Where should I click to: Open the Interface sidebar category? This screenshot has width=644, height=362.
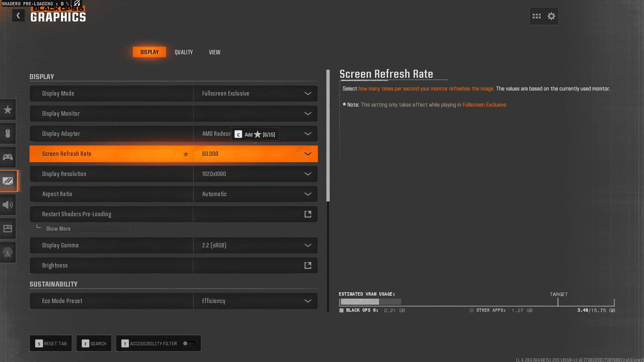8,229
